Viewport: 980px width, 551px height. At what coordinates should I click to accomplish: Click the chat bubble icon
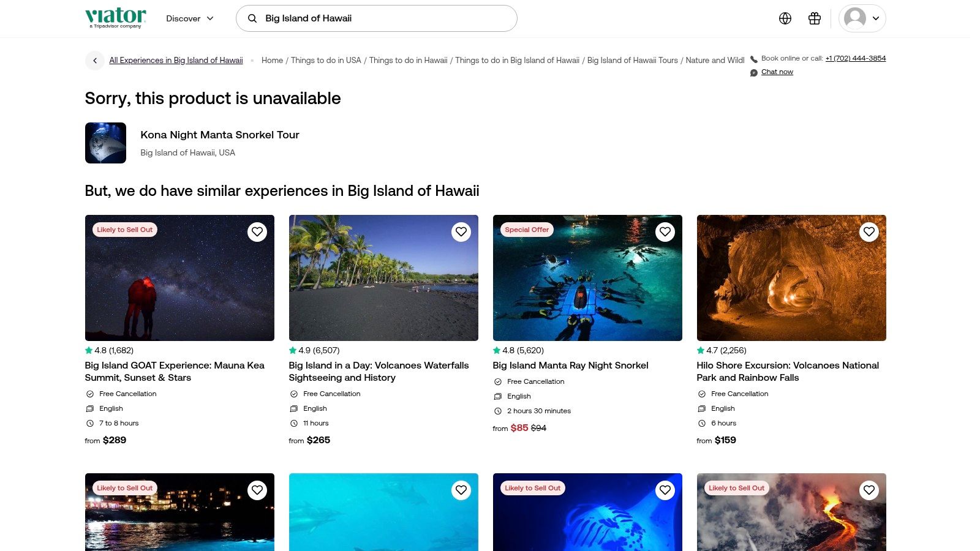754,73
